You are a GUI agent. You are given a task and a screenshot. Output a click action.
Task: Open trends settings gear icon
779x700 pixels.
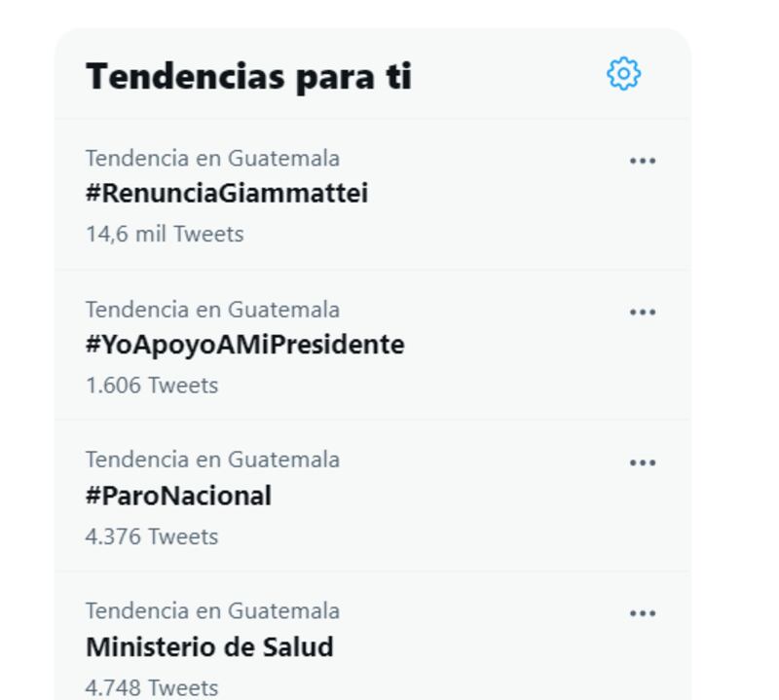[623, 74]
